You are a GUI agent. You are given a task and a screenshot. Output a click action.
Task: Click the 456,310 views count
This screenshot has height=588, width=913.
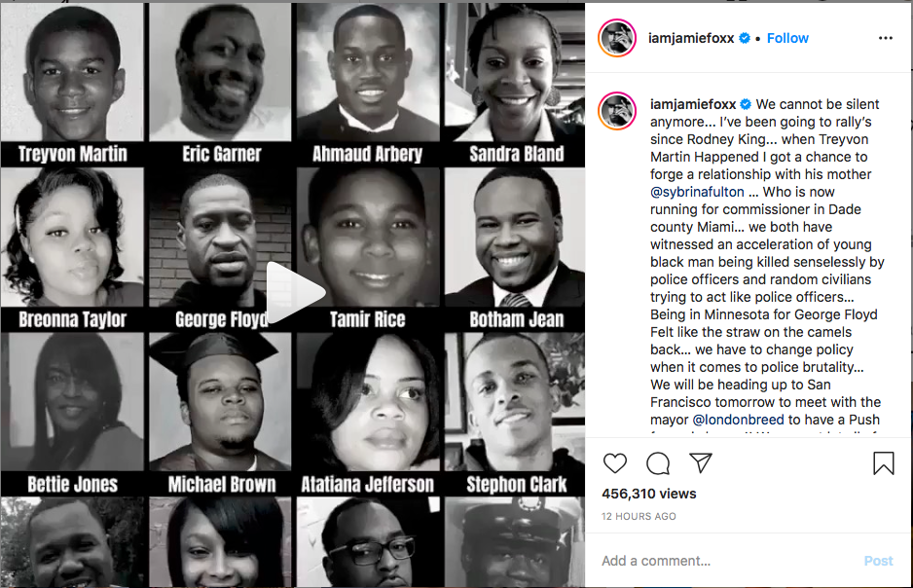tap(649, 494)
